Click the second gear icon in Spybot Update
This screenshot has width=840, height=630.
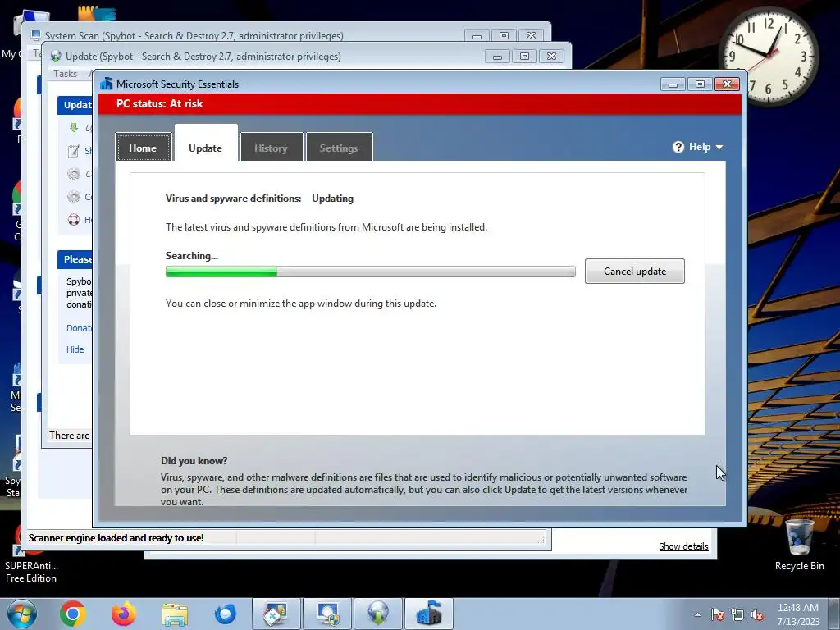74,197
